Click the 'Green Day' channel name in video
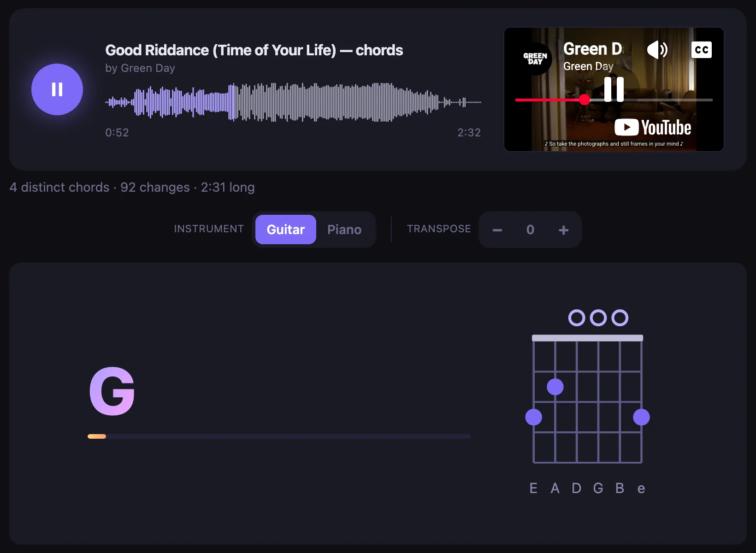The image size is (756, 553). [x=588, y=66]
